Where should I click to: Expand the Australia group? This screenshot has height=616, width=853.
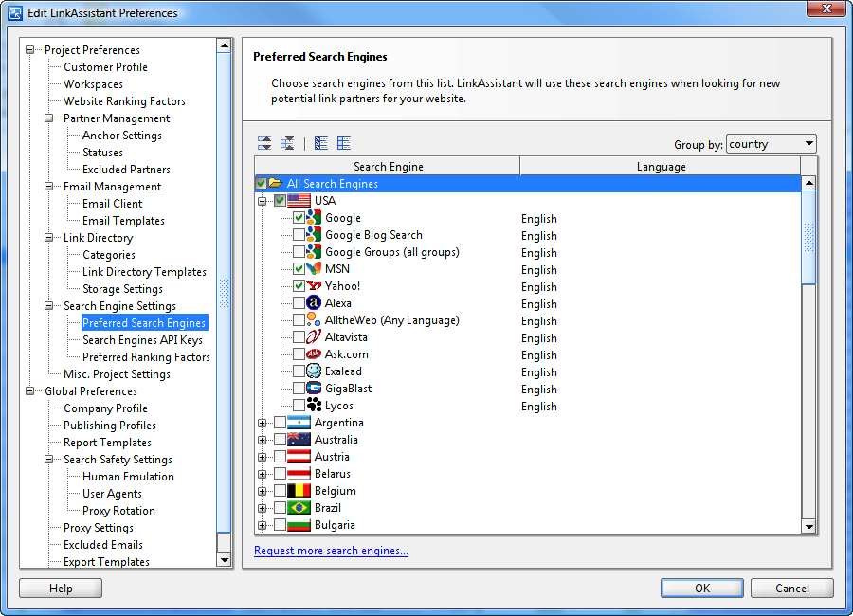(x=263, y=441)
